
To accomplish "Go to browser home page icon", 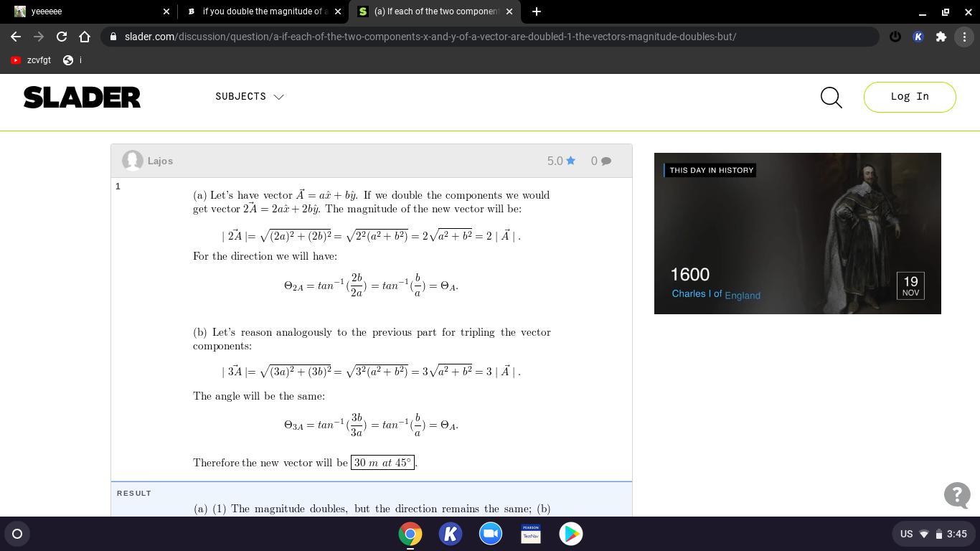I will (x=85, y=37).
